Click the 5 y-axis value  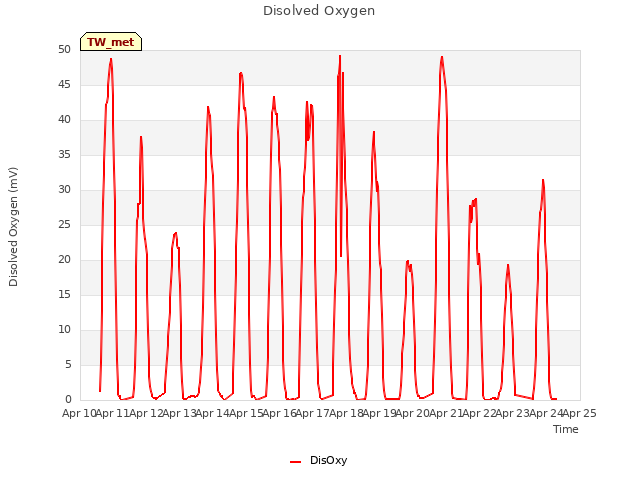tap(68, 364)
